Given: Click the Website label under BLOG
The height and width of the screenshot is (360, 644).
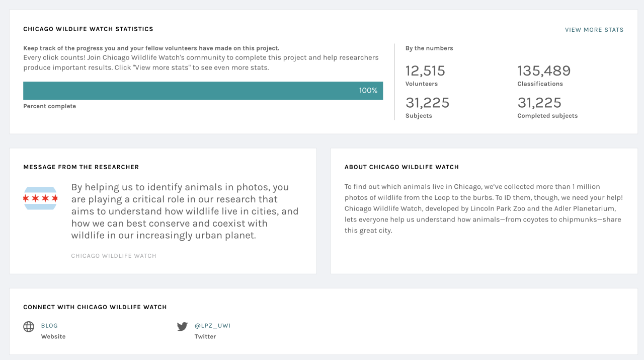Looking at the screenshot, I should (x=53, y=336).
